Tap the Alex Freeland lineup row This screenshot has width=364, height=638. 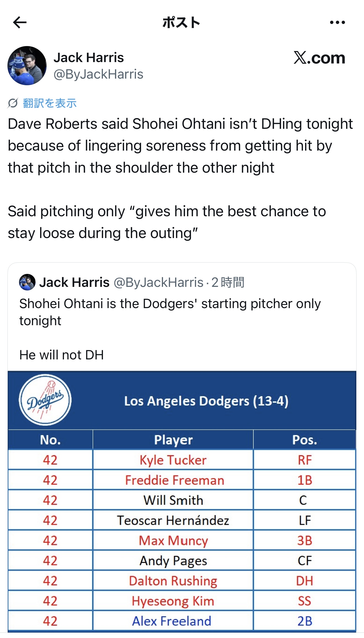click(x=172, y=621)
